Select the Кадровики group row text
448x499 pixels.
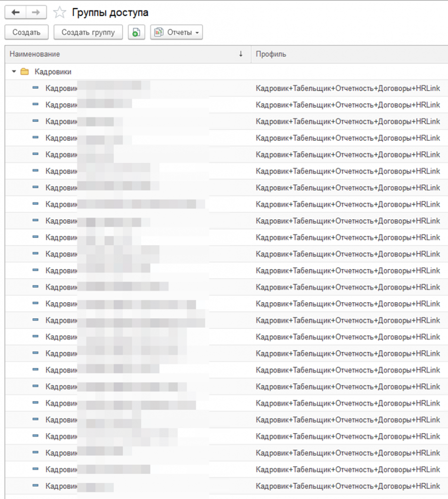pyautogui.click(x=53, y=72)
